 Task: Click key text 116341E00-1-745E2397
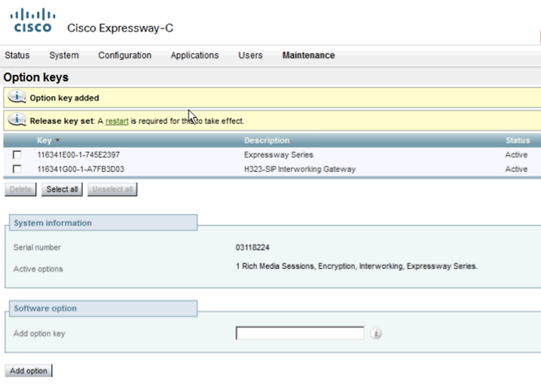[79, 155]
